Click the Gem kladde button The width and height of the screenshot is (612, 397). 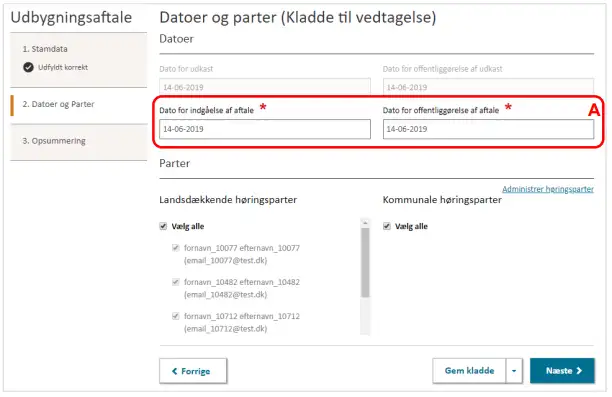click(x=469, y=370)
